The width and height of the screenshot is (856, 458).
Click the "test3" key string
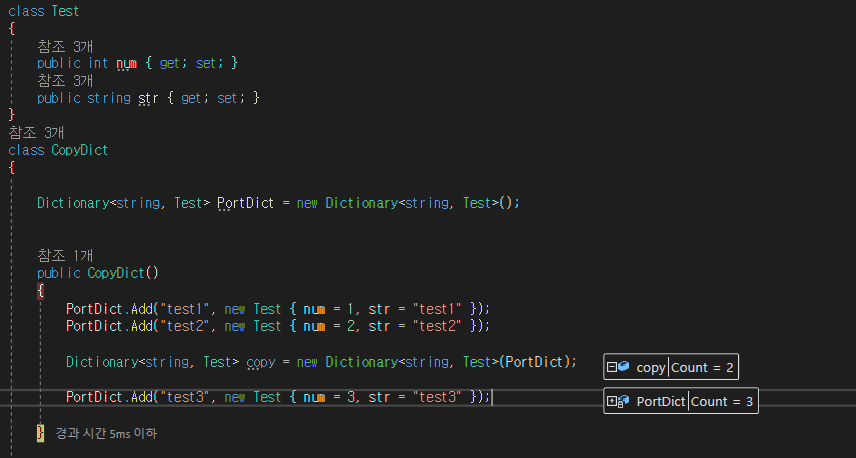(185, 397)
